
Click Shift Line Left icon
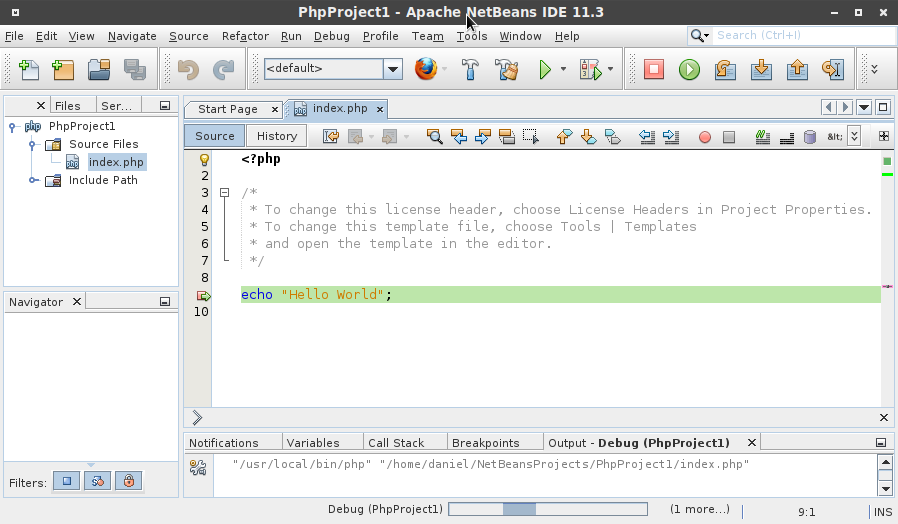[647, 136]
